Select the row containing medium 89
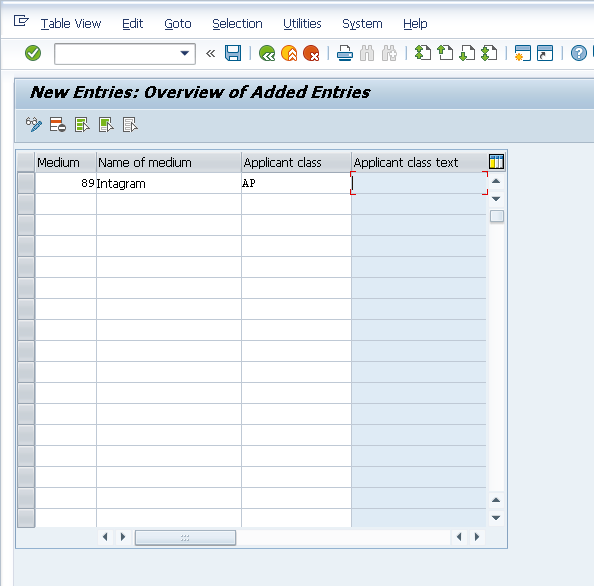The image size is (594, 586). [26, 183]
